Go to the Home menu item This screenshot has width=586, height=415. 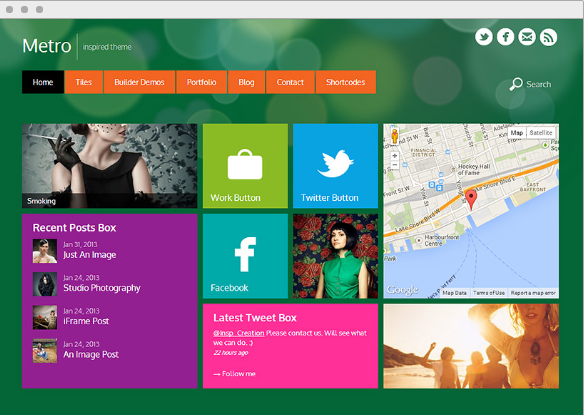(43, 82)
